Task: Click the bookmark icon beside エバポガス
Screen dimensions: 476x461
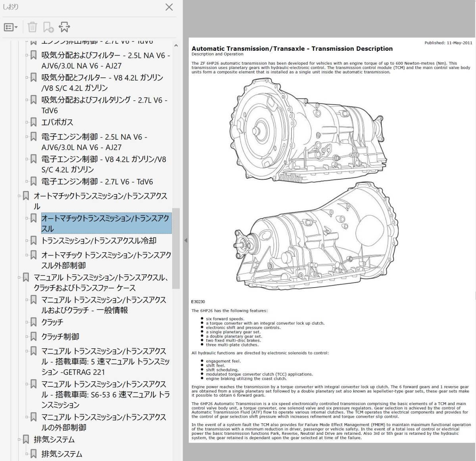Action: tap(34, 122)
